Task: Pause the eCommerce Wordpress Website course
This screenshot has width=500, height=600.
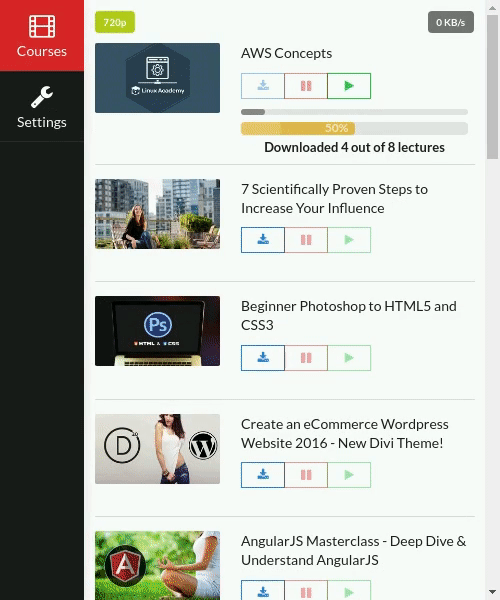Action: [306, 475]
